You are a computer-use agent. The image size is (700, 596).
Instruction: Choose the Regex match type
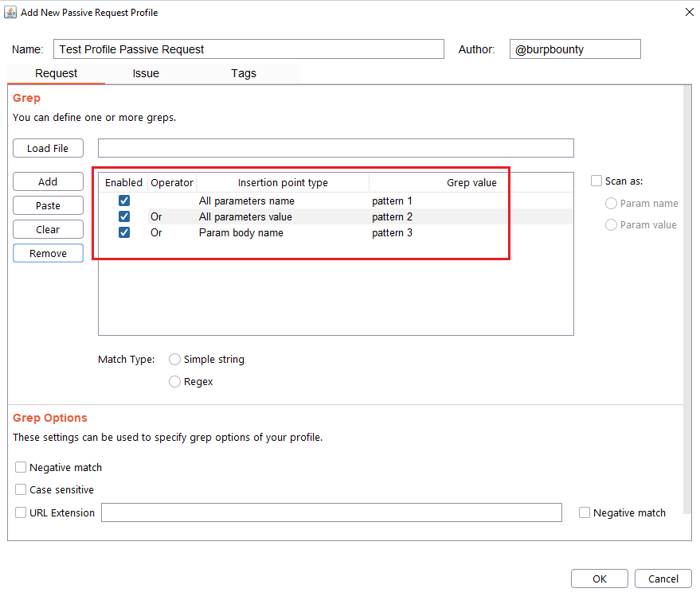(x=175, y=382)
